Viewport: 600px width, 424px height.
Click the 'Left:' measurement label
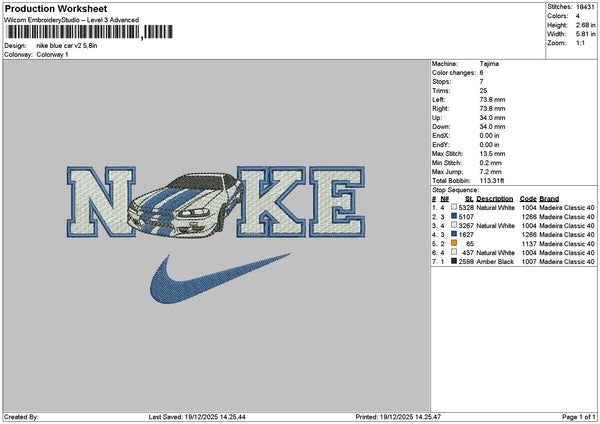[439, 99]
